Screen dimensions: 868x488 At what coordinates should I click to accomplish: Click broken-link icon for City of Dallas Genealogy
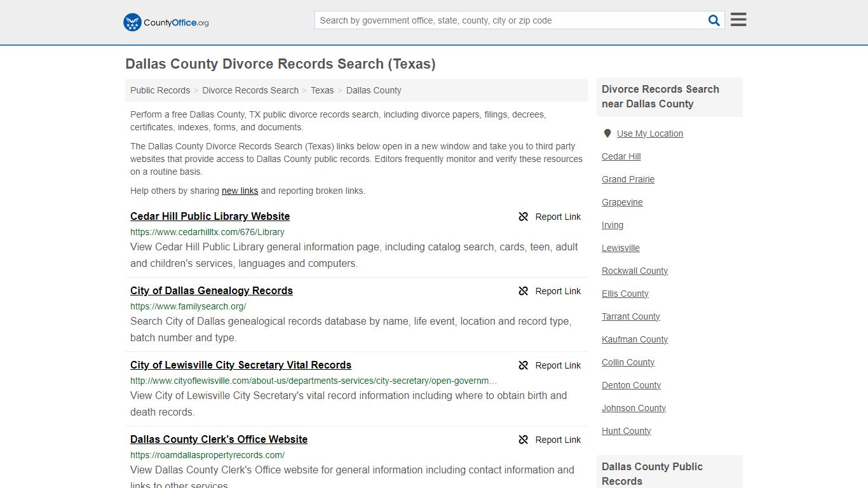(524, 291)
